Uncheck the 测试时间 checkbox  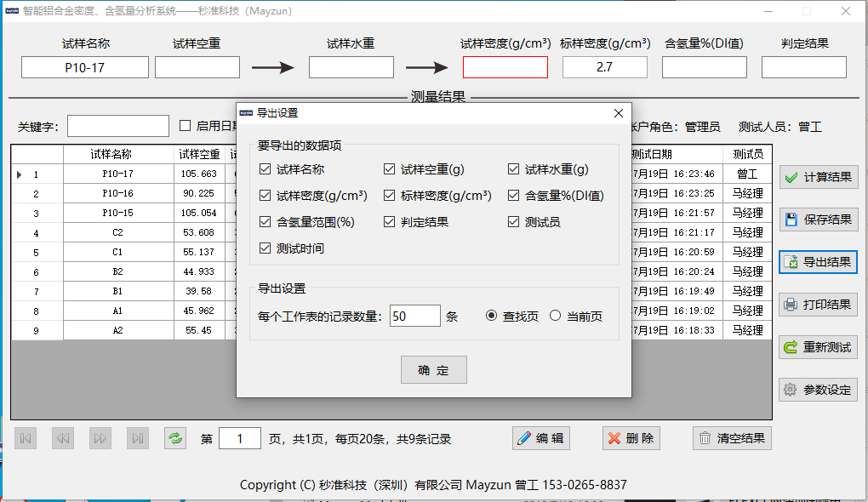click(x=266, y=248)
